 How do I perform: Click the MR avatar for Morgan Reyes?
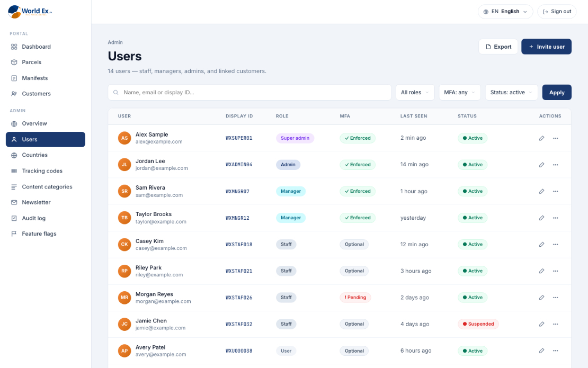124,298
